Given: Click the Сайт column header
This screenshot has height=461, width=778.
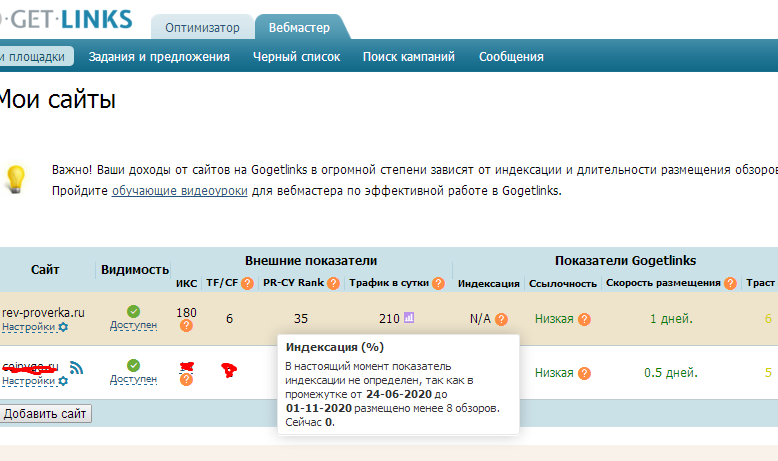Looking at the screenshot, I should pyautogui.click(x=45, y=269).
